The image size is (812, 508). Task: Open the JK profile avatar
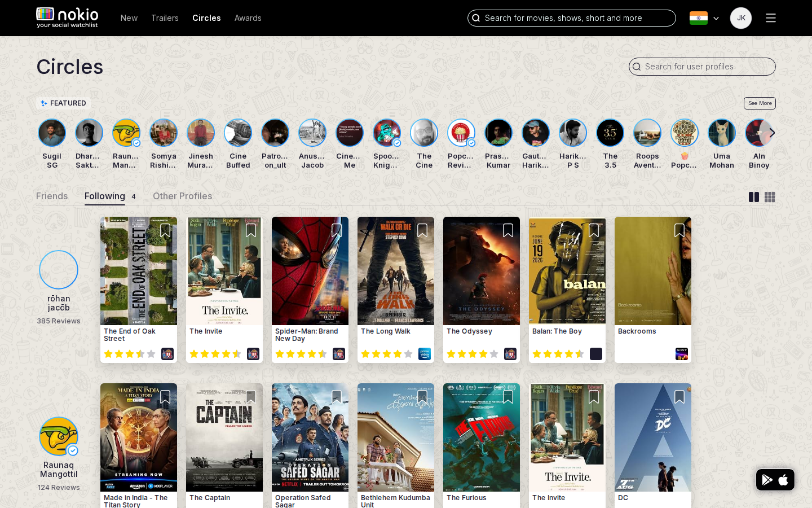coord(741,18)
